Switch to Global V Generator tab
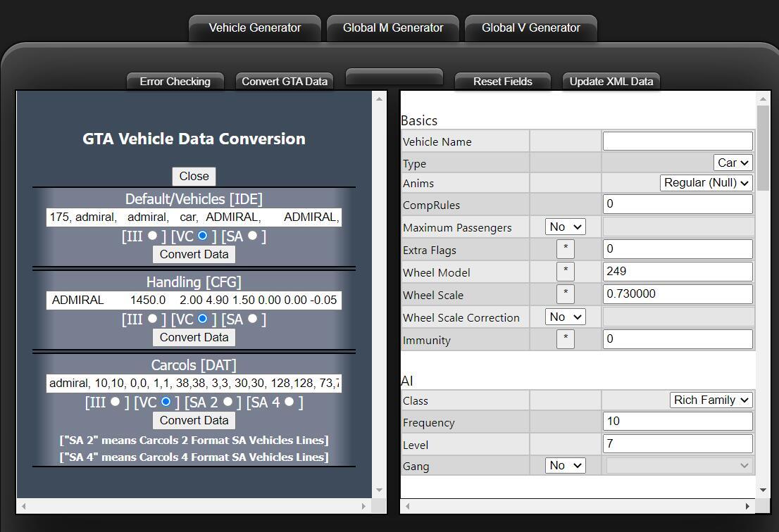779x532 pixels. (530, 27)
